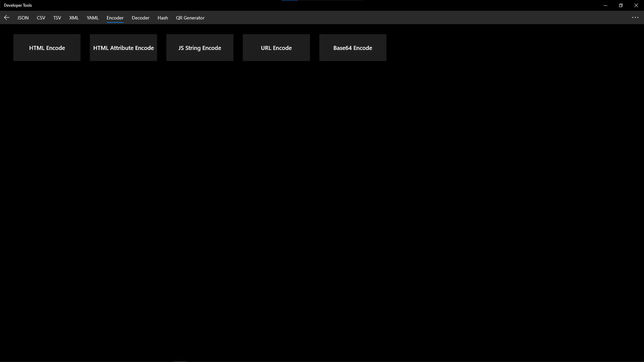
Task: Select the URL Encode button
Action: click(276, 48)
